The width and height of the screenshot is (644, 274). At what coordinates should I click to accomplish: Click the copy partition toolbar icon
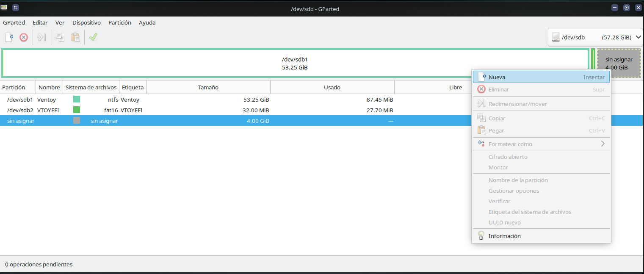pos(60,37)
